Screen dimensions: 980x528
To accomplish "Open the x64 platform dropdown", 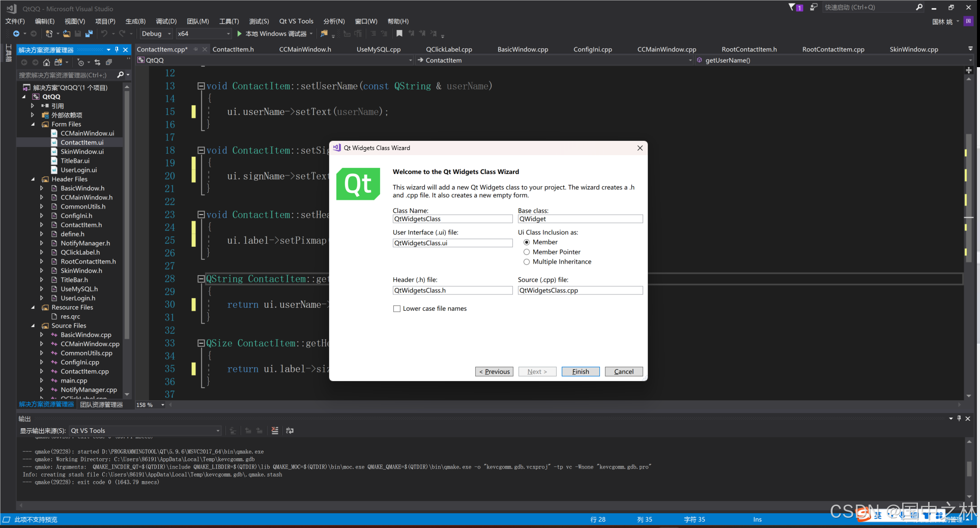I will tap(204, 34).
